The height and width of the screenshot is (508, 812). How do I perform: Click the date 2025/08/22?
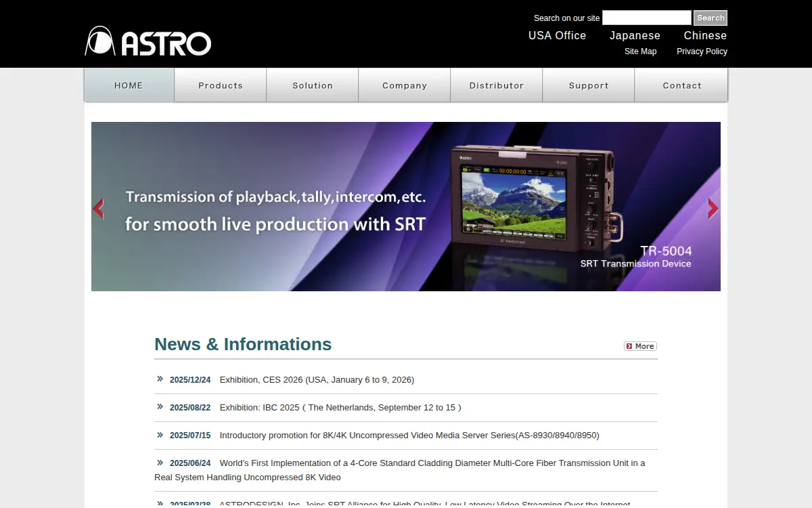point(190,408)
